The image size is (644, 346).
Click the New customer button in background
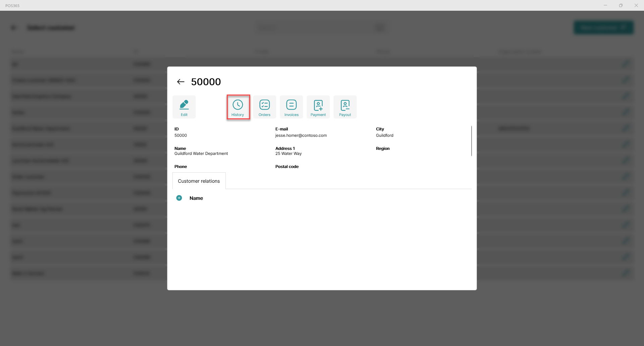(x=603, y=27)
